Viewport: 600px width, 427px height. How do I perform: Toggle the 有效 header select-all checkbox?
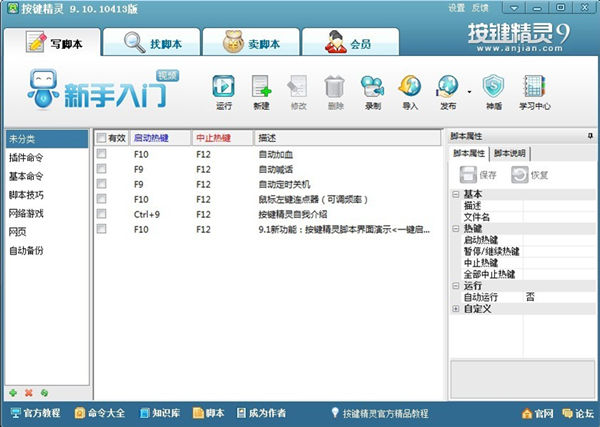point(101,138)
